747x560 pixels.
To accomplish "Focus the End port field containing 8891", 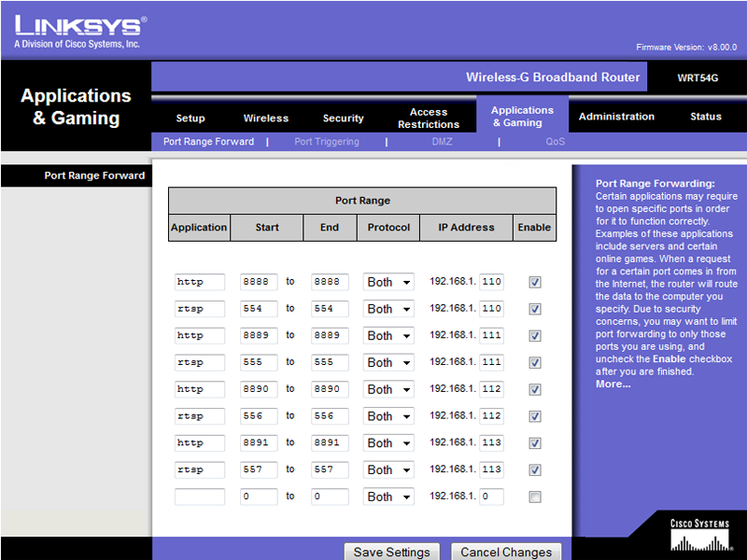I will 330,442.
